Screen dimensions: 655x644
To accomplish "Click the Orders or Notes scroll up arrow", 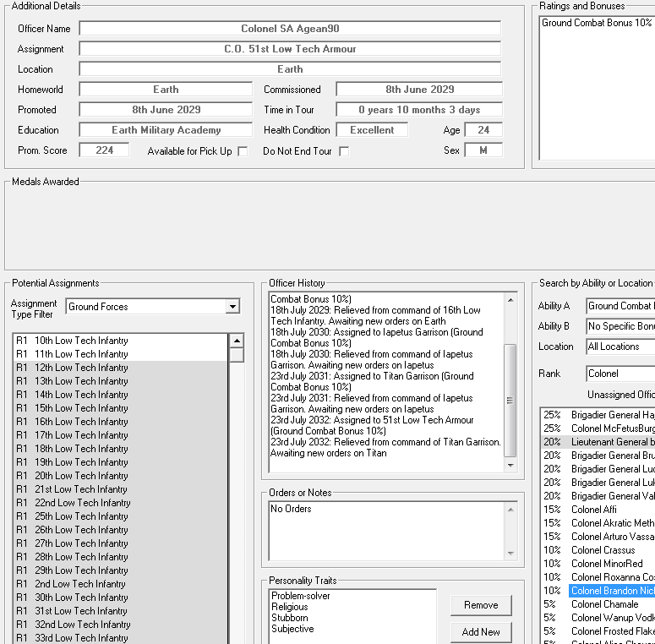I will coord(510,510).
